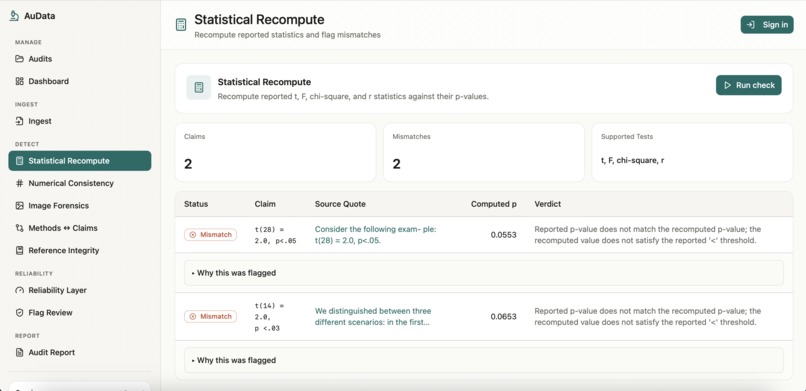Click the Verdict column header
This screenshot has height=391, width=806.
[x=547, y=204]
